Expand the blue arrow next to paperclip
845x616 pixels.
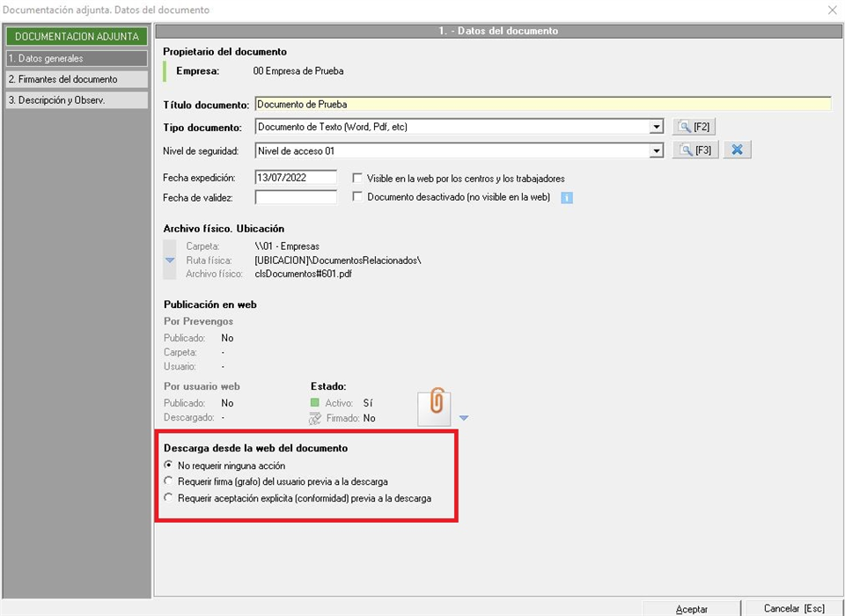pos(464,418)
